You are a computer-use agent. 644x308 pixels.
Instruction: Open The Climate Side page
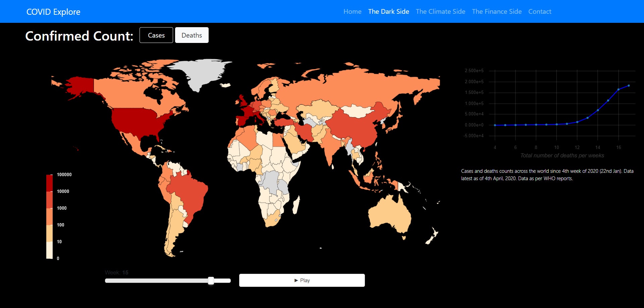pyautogui.click(x=440, y=11)
